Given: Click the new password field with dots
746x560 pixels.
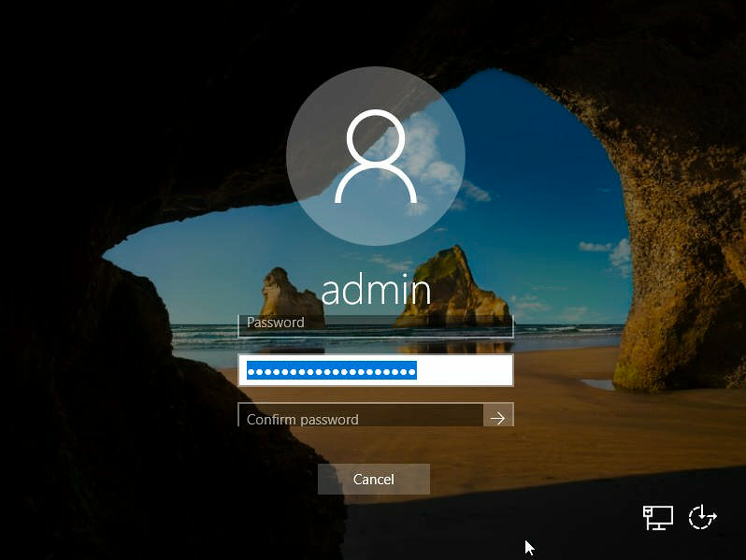Looking at the screenshot, I should pos(375,370).
